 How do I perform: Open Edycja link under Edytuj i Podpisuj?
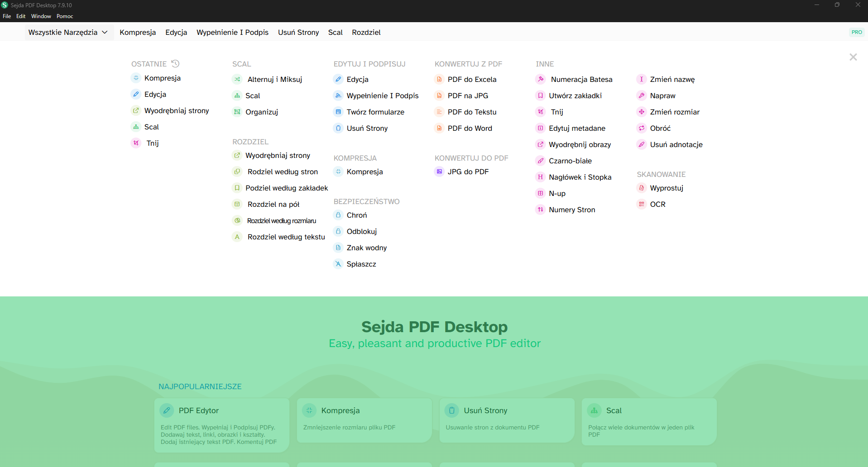click(358, 79)
